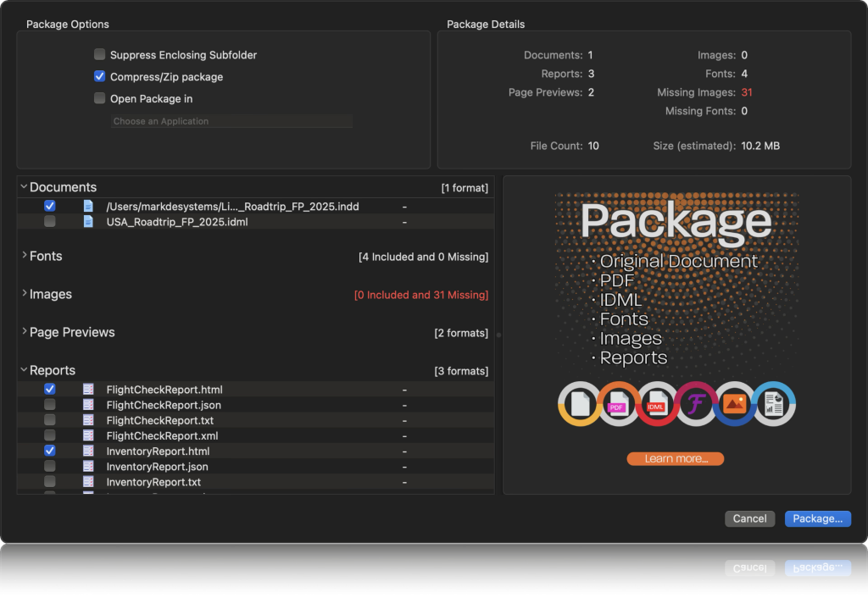Uncheck InventoryReport.html
Image resolution: width=868 pixels, height=598 pixels.
[50, 451]
